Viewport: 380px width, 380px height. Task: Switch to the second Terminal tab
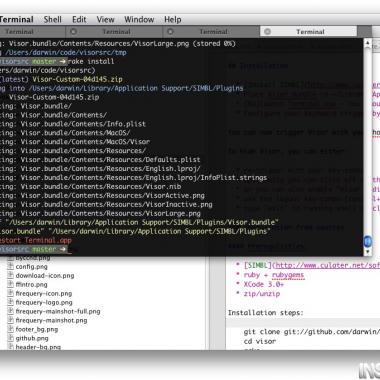114,32
